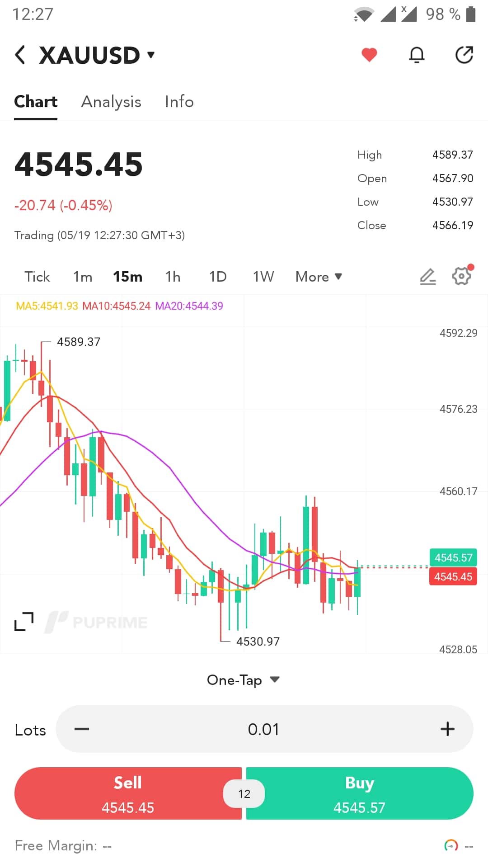
Task: Open price alert bell icon
Action: (x=417, y=55)
